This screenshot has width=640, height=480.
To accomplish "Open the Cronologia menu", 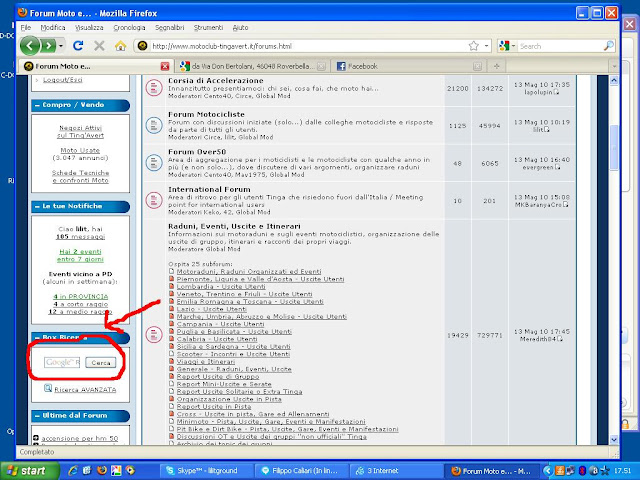I will tap(129, 27).
